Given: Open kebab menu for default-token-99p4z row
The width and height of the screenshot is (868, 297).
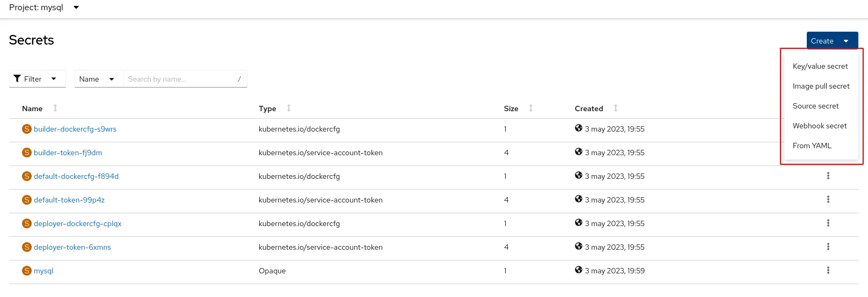Looking at the screenshot, I should 828,200.
